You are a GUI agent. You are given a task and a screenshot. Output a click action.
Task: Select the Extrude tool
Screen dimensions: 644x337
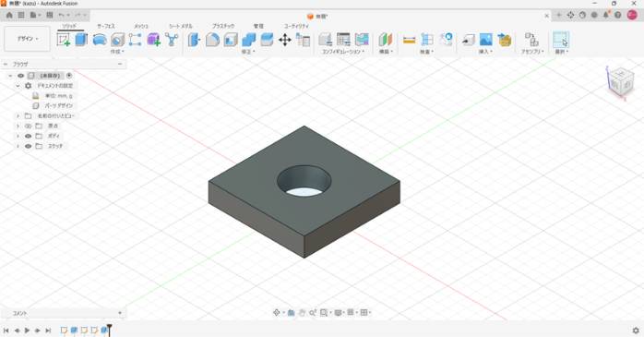81,40
